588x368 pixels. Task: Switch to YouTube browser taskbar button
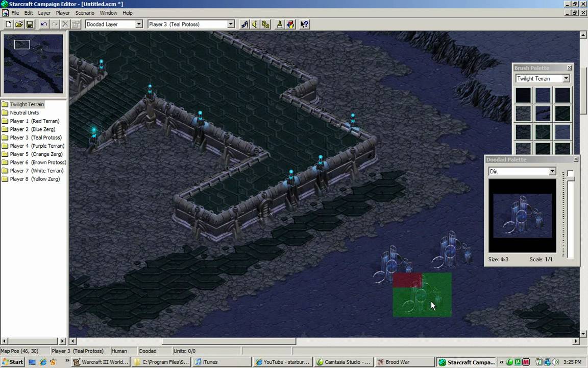pos(282,362)
